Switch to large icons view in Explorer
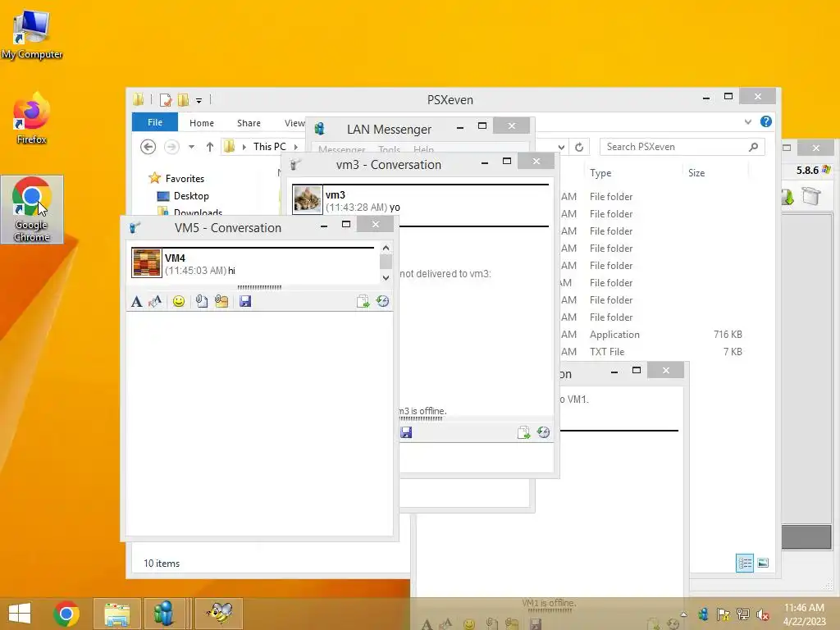Image resolution: width=840 pixels, height=630 pixels. pos(763,563)
